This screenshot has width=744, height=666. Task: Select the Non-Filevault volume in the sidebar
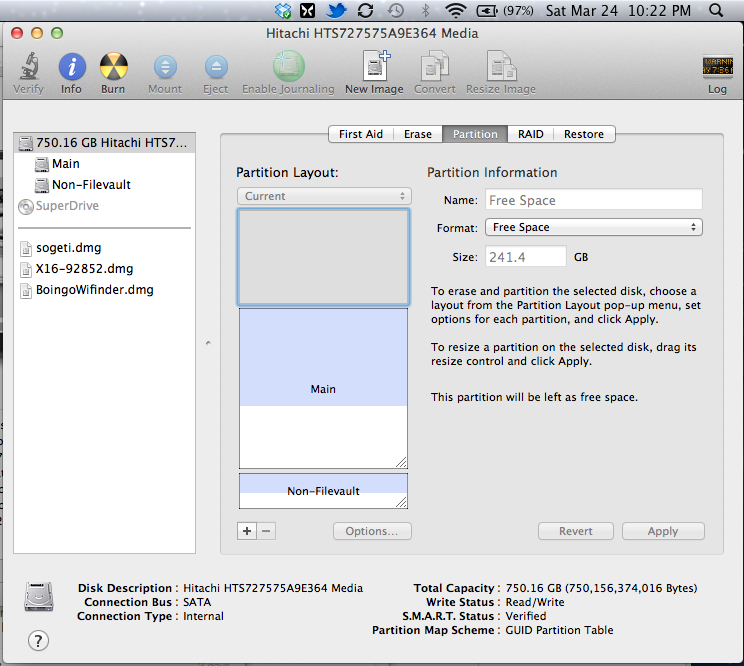click(x=104, y=185)
